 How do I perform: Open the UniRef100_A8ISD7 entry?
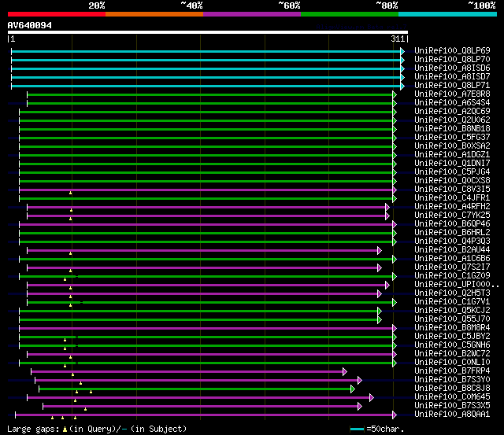click(452, 77)
